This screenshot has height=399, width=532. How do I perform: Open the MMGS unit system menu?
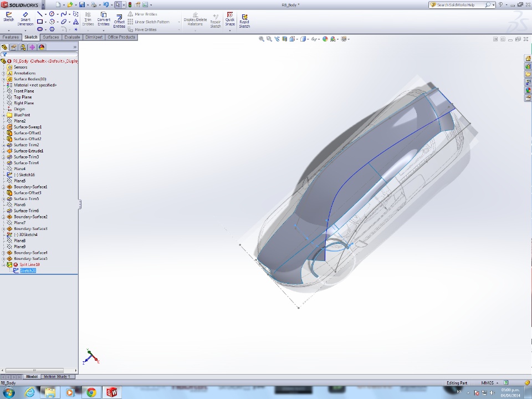489,383
